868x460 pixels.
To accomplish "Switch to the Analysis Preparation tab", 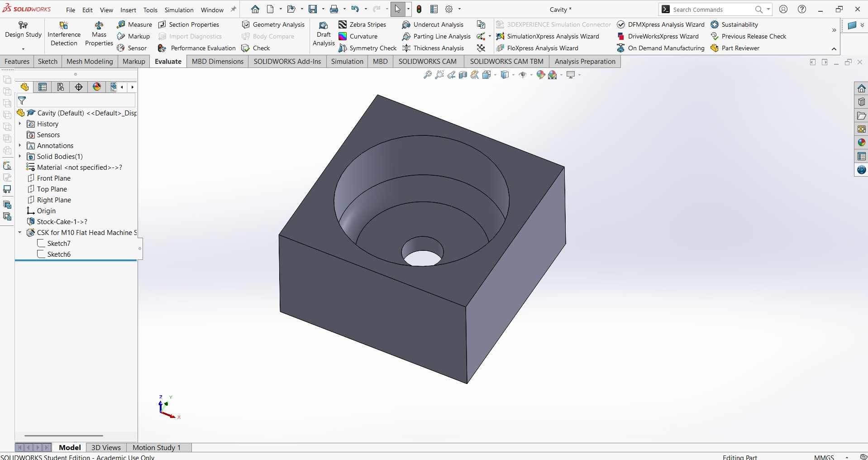I will coord(585,62).
